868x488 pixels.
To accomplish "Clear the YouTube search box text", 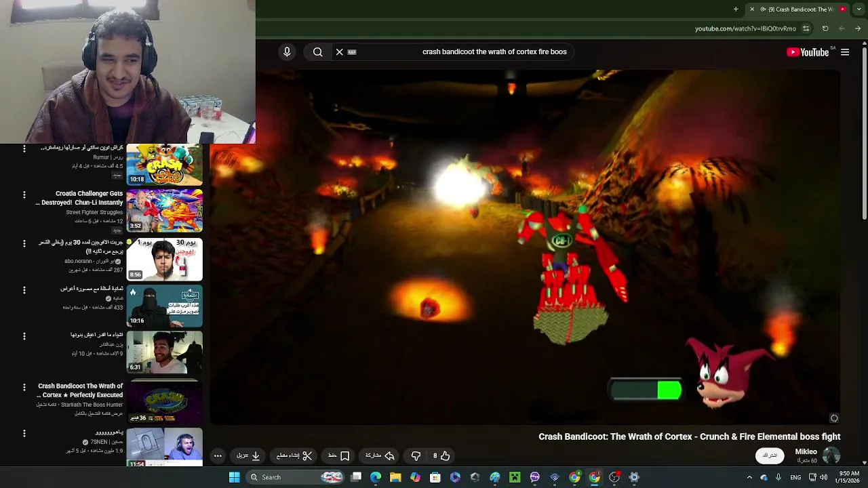I will [340, 52].
